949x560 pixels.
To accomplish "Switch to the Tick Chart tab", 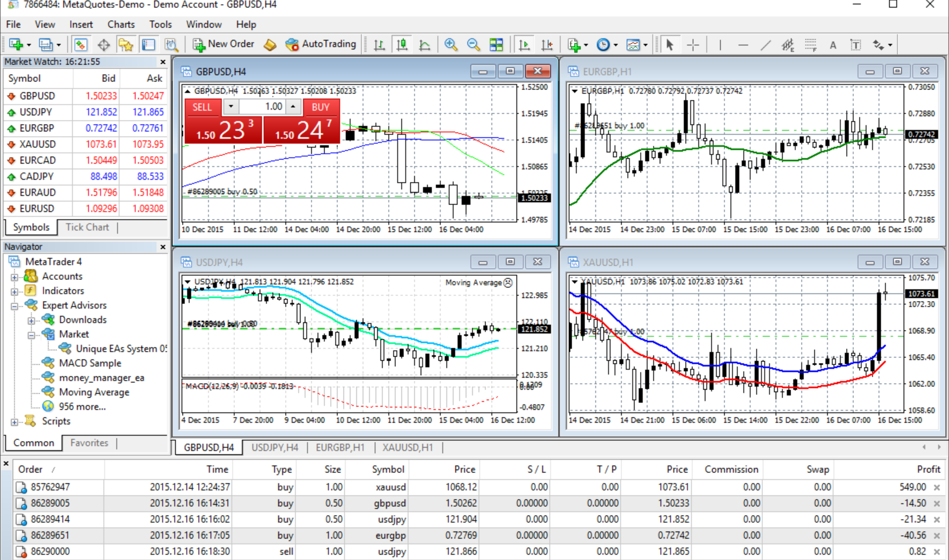I will click(87, 227).
